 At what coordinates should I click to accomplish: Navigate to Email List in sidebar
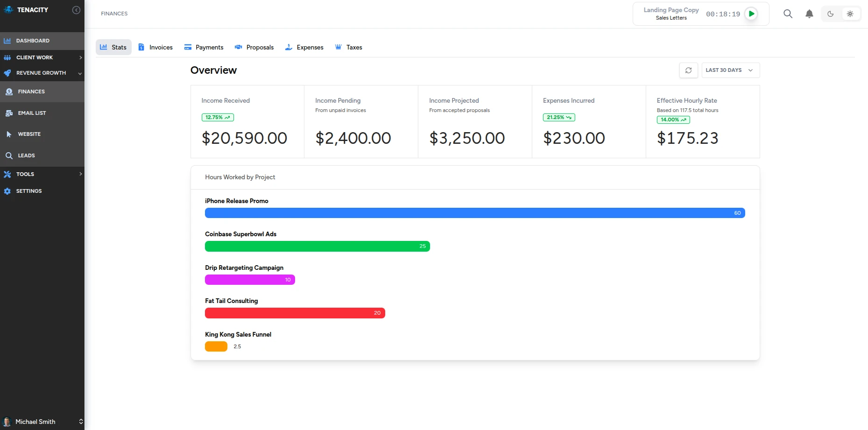click(32, 113)
